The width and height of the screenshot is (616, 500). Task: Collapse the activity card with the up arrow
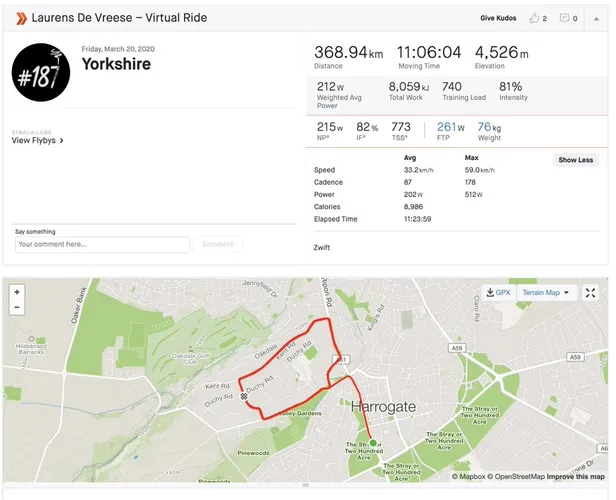[x=596, y=18]
